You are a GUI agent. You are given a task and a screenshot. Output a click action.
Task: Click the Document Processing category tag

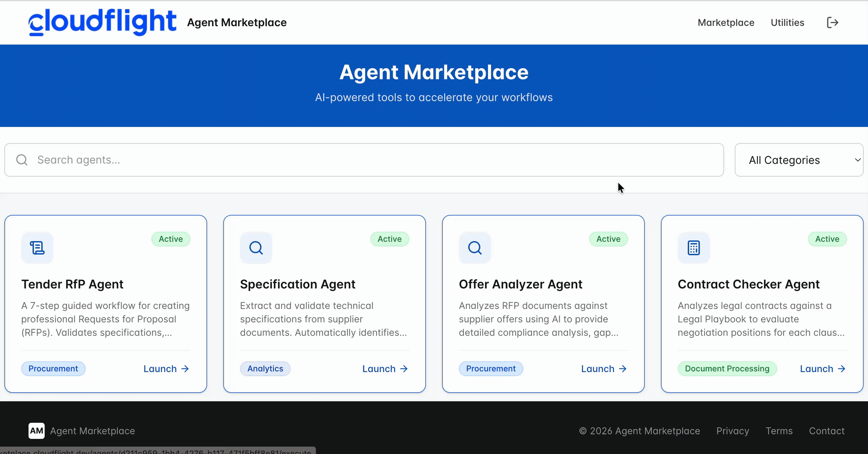tap(727, 369)
